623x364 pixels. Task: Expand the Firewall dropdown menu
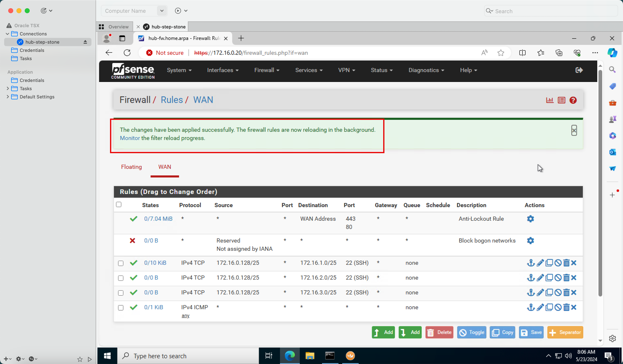pyautogui.click(x=266, y=70)
